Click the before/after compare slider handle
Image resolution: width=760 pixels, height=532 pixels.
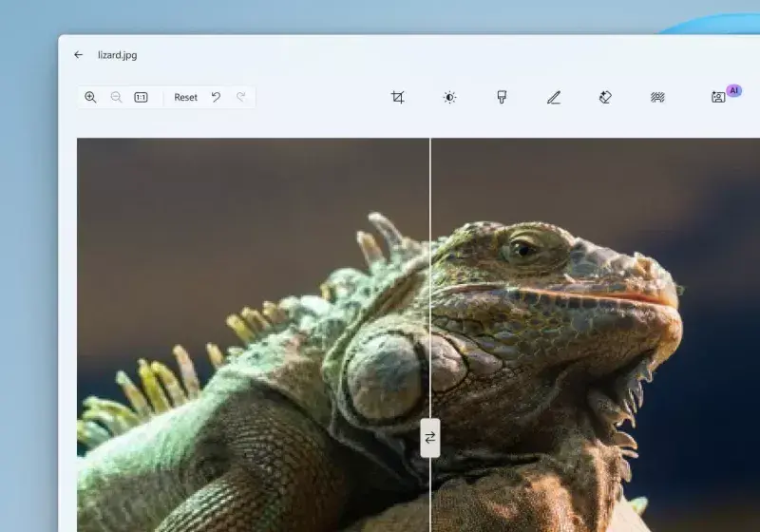point(430,438)
